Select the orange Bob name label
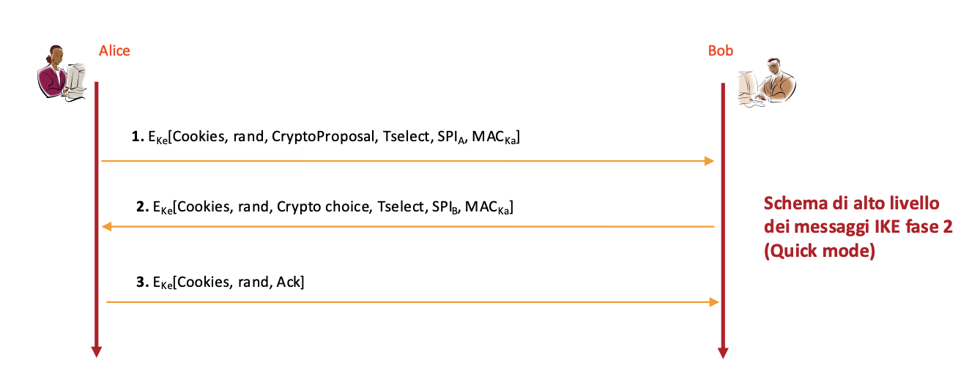The width and height of the screenshot is (980, 382). pos(720,50)
